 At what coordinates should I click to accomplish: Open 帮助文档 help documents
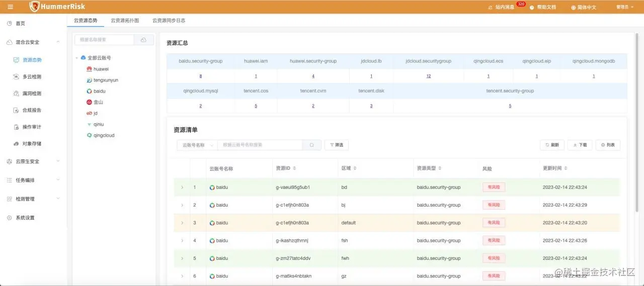543,7
